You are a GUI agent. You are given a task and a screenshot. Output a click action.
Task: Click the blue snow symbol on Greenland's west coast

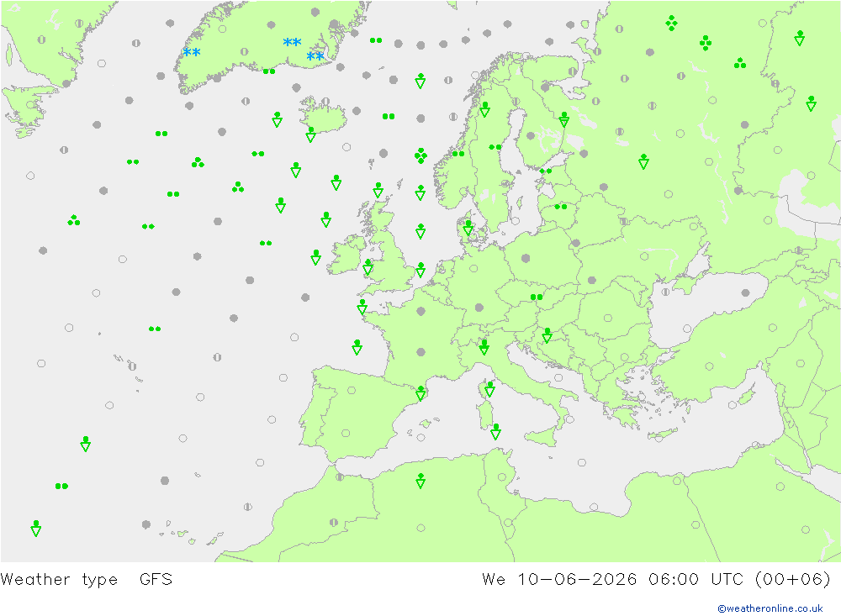tap(192, 52)
